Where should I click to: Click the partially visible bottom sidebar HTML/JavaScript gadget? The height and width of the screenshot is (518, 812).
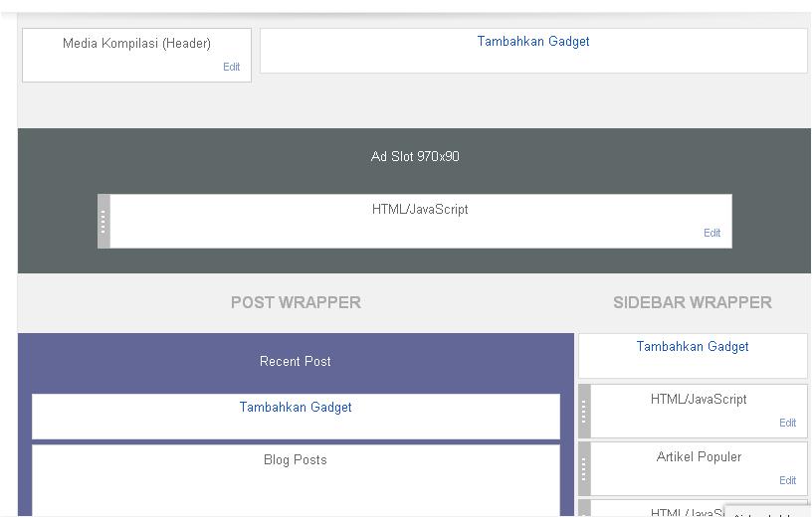click(677, 511)
